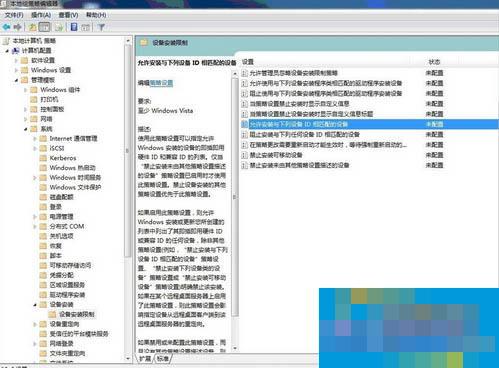This screenshot has height=368, width=499.
Task: Select the 网络登录 tree folder
Action: click(61, 344)
